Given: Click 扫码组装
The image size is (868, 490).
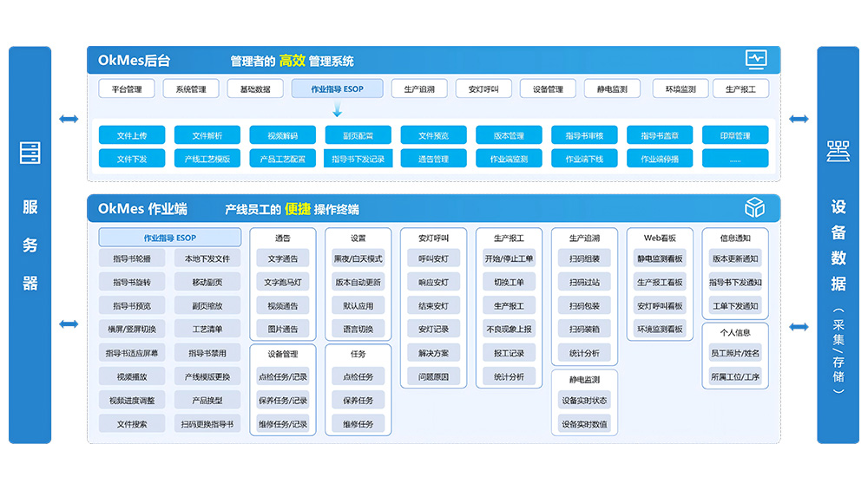Looking at the screenshot, I should point(584,258).
